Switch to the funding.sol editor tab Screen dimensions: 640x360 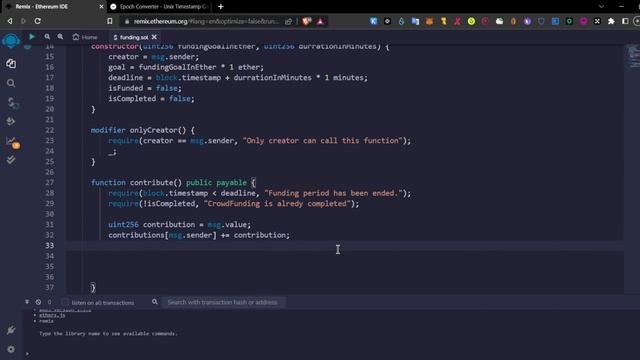tap(131, 37)
